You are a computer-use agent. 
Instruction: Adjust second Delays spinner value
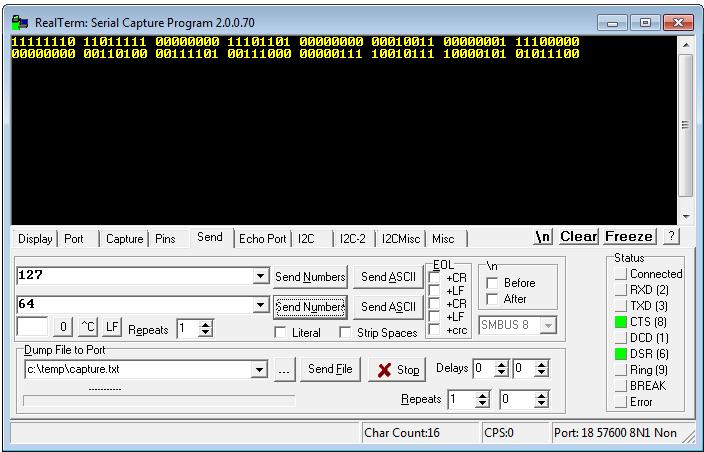pyautogui.click(x=541, y=369)
